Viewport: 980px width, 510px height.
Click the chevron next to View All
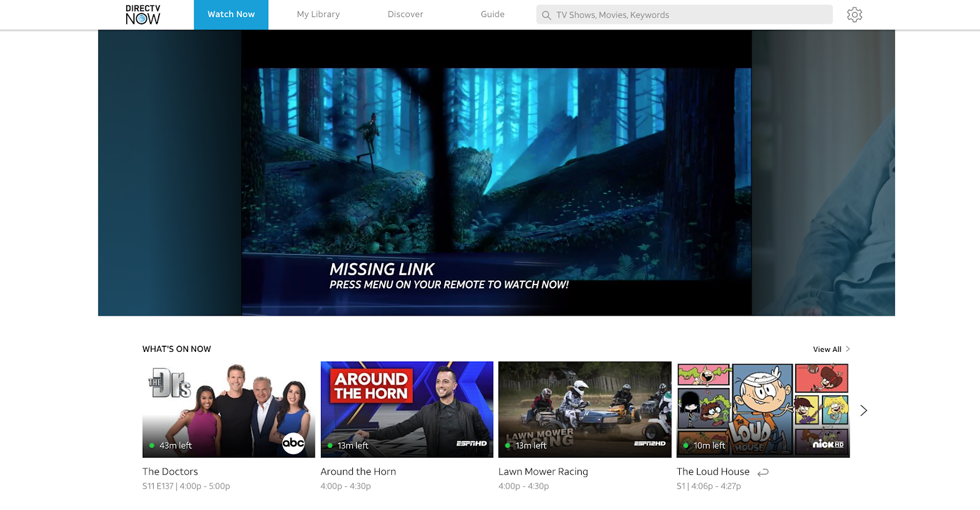[x=848, y=349]
